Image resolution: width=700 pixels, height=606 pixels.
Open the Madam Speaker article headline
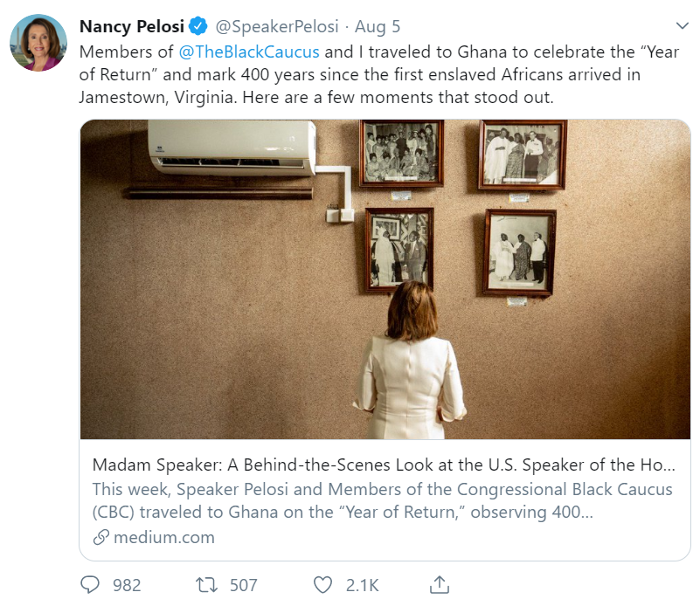pyautogui.click(x=385, y=464)
